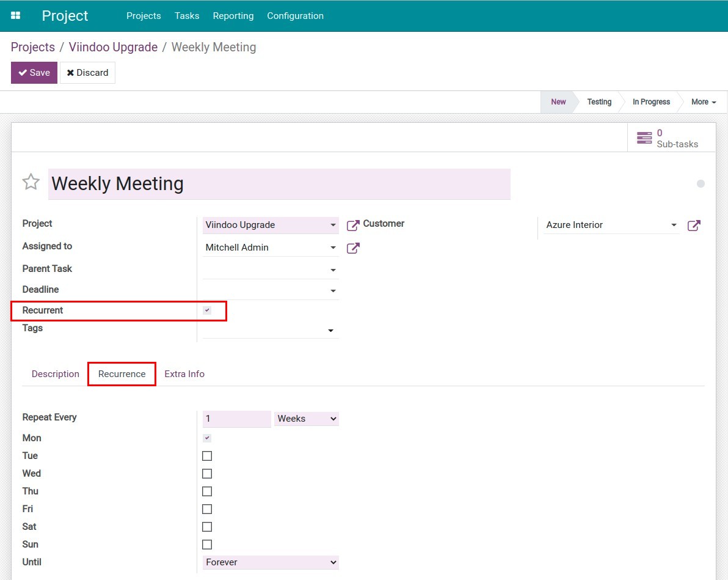Tick the Sun recurrence checkbox
Image resolution: width=728 pixels, height=580 pixels.
pos(207,545)
